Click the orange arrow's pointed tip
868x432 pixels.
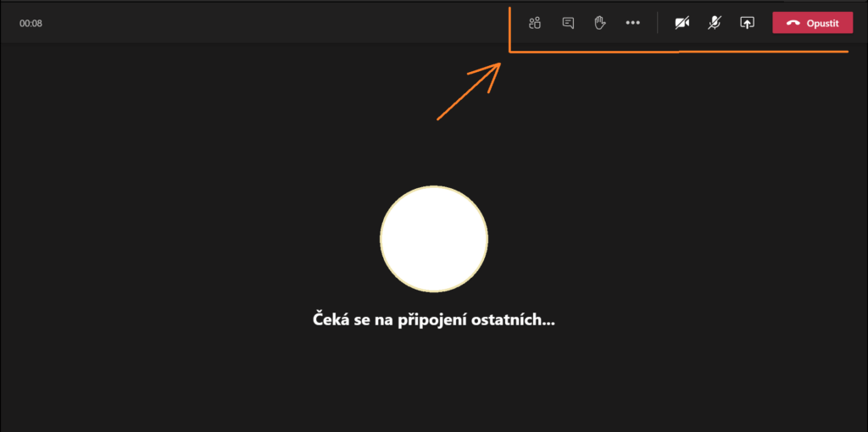coord(499,64)
